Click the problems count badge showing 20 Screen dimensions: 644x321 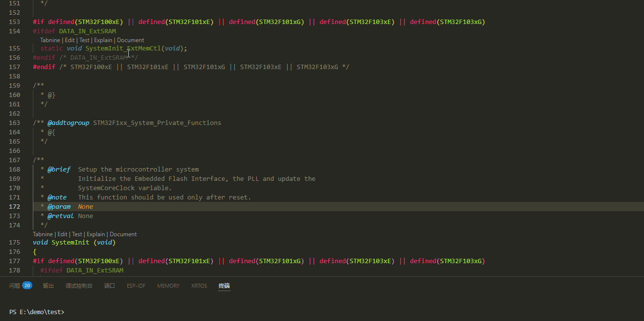27,285
